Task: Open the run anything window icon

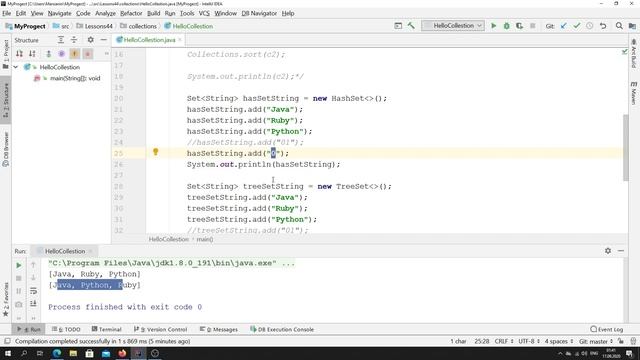Action: tap(398, 26)
